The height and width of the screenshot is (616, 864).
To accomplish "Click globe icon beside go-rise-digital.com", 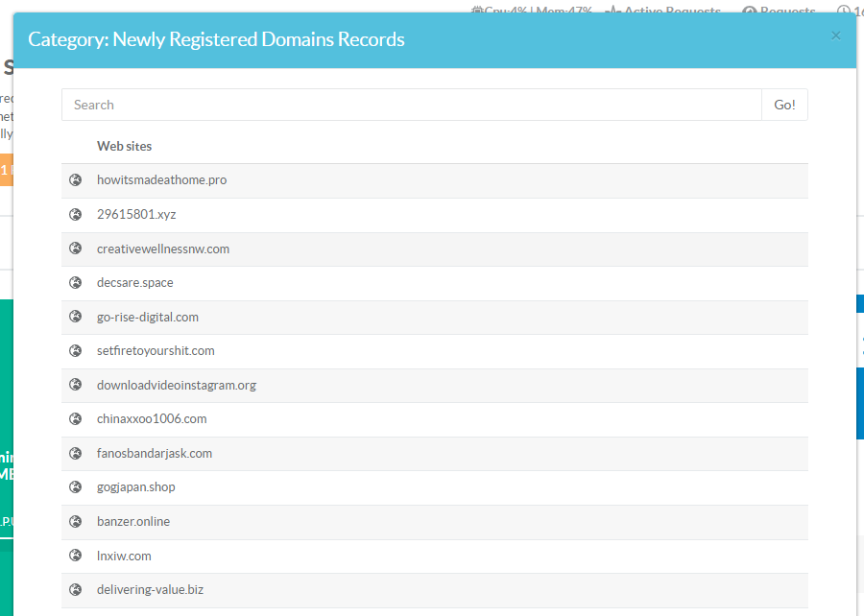I will pos(76,317).
